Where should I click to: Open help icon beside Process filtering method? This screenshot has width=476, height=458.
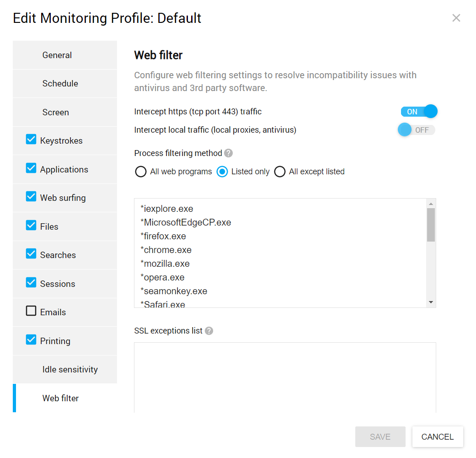point(229,153)
